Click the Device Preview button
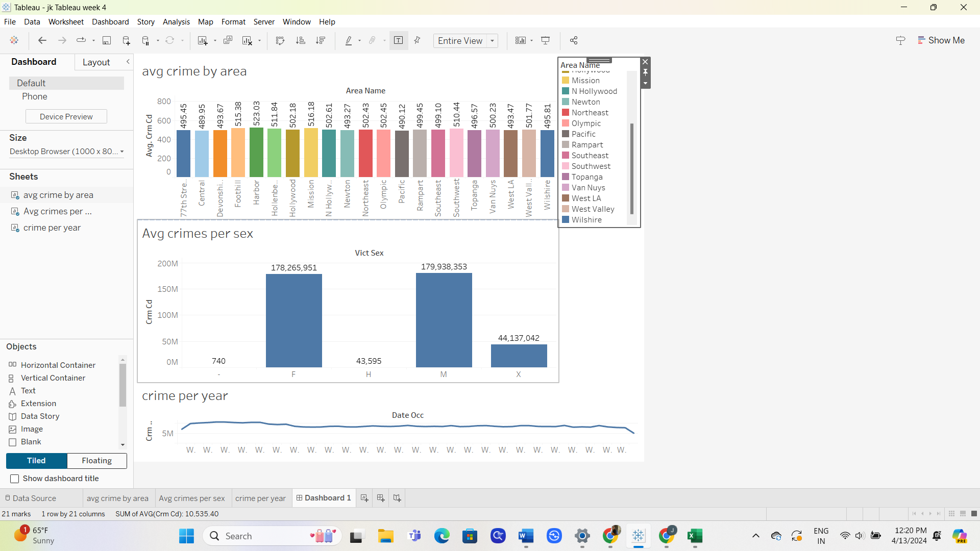The width and height of the screenshot is (980, 551). click(66, 116)
